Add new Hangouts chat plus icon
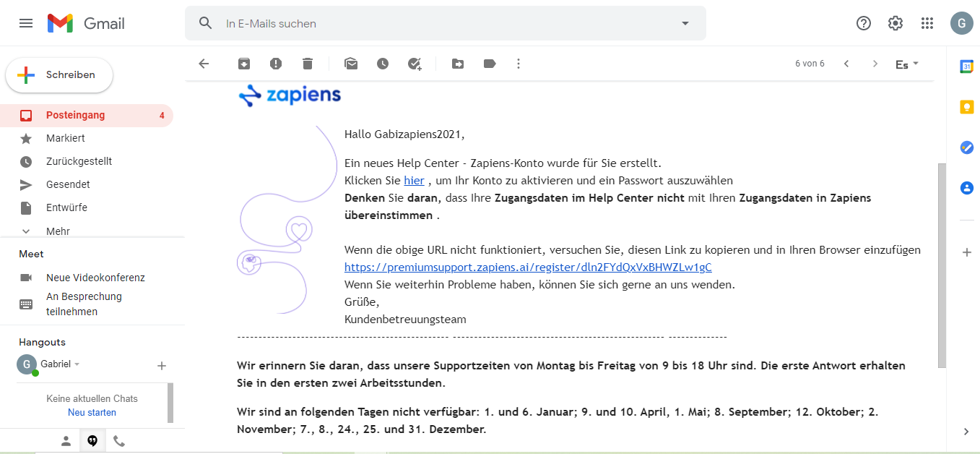Screen dimensions: 980x454 point(162,366)
